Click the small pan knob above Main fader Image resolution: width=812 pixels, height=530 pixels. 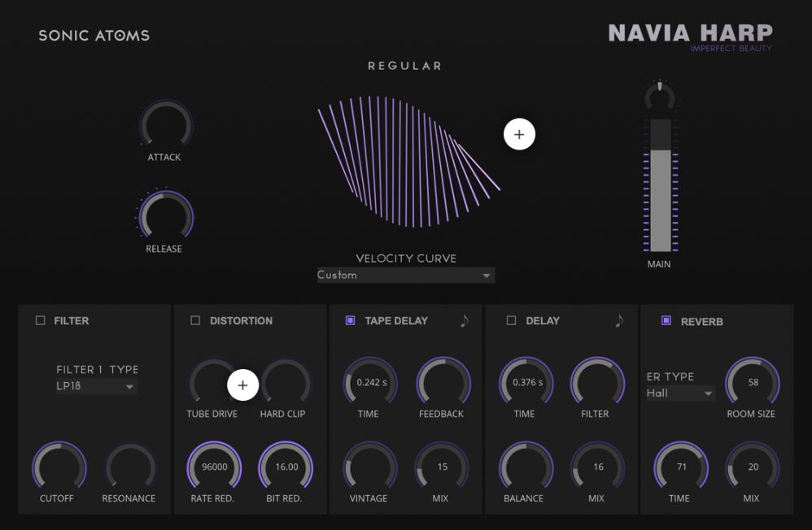pyautogui.click(x=659, y=98)
